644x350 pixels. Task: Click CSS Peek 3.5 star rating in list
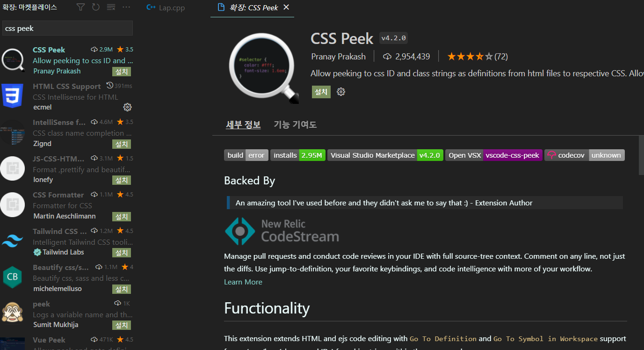125,50
